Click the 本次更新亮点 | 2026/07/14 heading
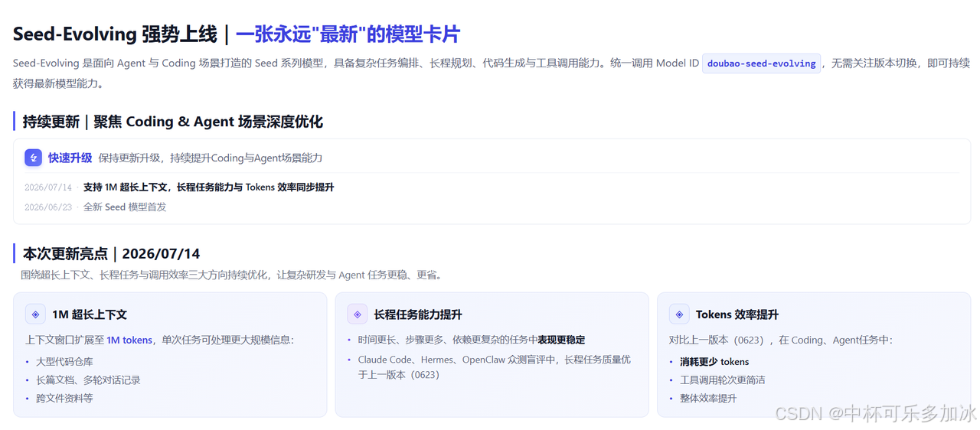This screenshot has height=430, width=980. (x=112, y=253)
